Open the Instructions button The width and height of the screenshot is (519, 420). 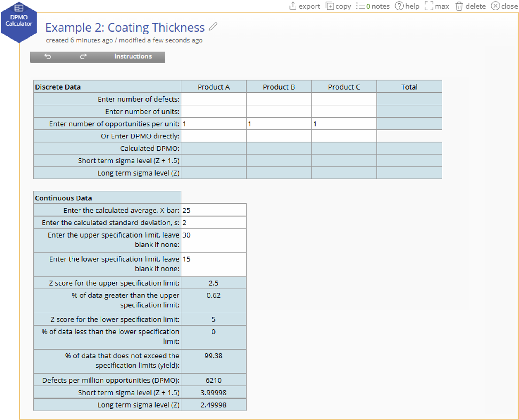pyautogui.click(x=133, y=56)
